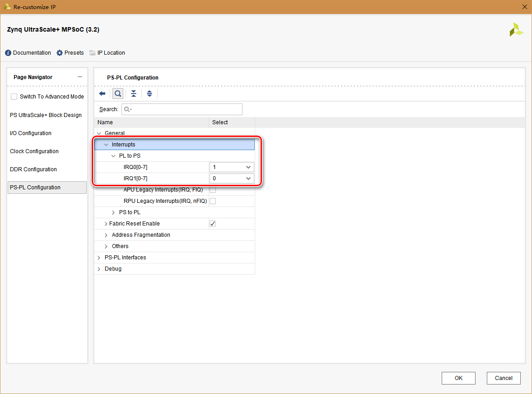Select the Address Fragmentation row label

141,235
